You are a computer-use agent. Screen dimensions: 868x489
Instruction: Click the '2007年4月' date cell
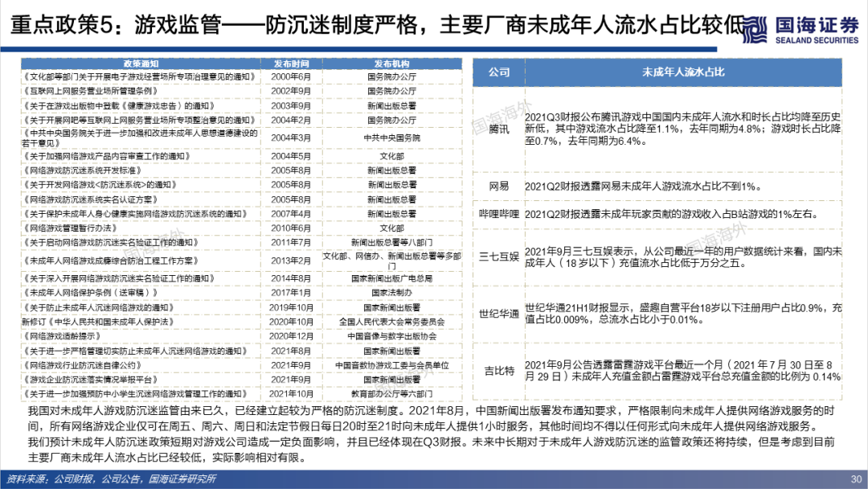(x=291, y=214)
